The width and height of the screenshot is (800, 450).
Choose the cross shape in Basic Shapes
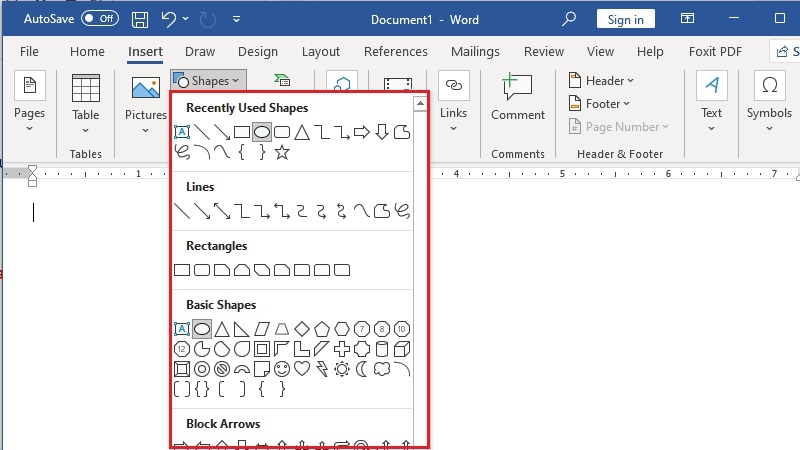click(x=342, y=349)
